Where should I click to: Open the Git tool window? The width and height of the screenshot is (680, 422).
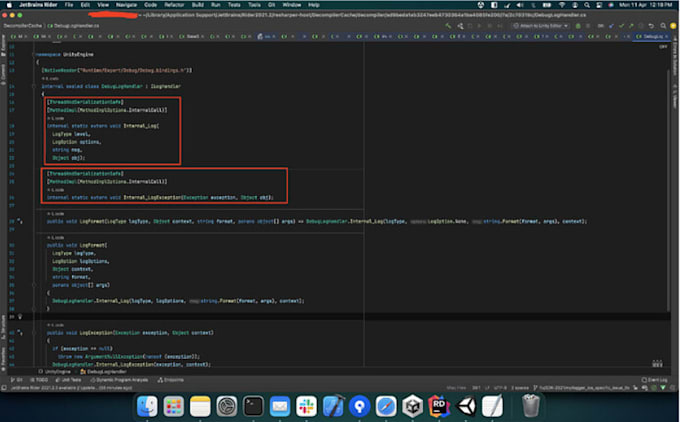point(18,380)
